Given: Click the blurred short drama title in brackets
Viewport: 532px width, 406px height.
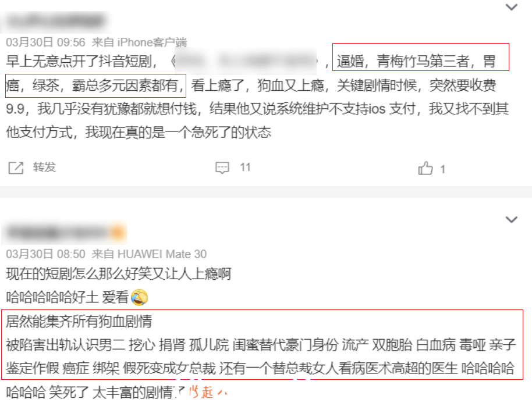Looking at the screenshot, I should click(246, 62).
